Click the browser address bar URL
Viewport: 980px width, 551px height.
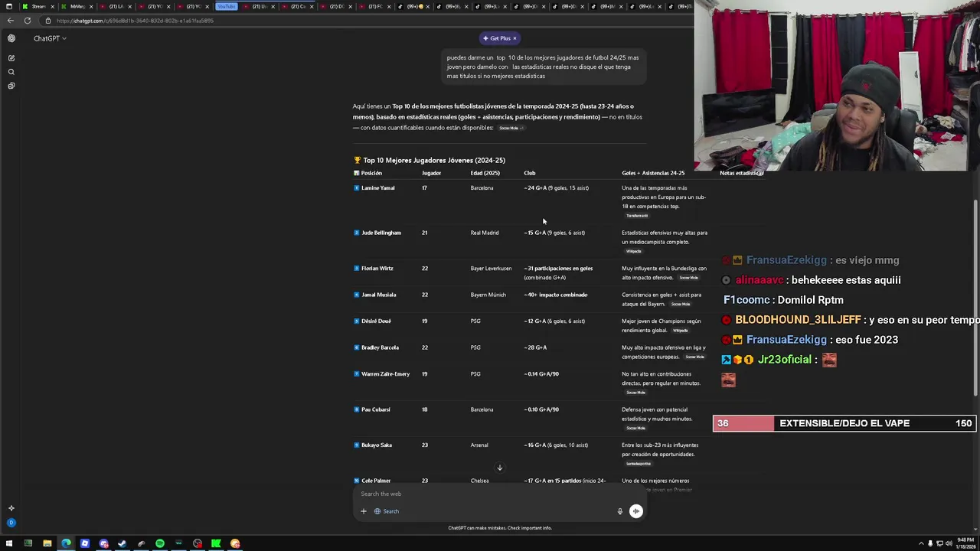tap(135, 21)
